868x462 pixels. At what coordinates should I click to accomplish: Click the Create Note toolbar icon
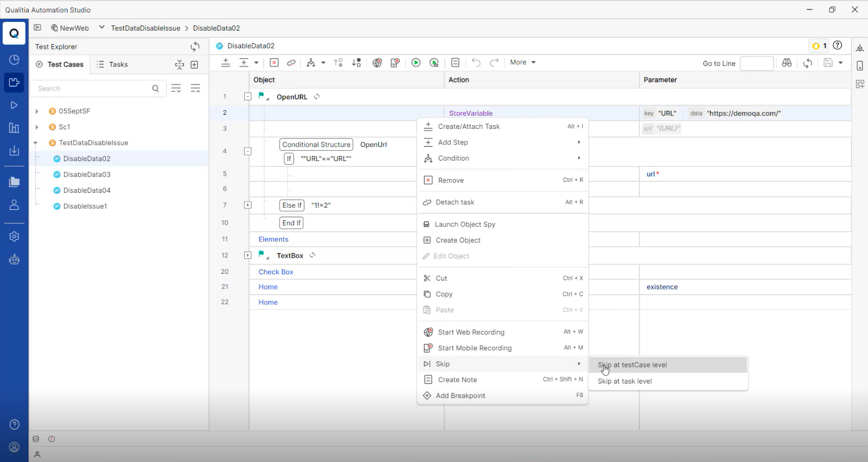(455, 63)
